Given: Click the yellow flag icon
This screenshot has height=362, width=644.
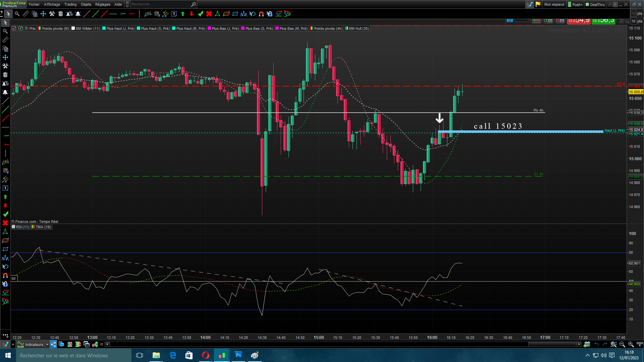Looking at the screenshot, I should pos(538,4).
